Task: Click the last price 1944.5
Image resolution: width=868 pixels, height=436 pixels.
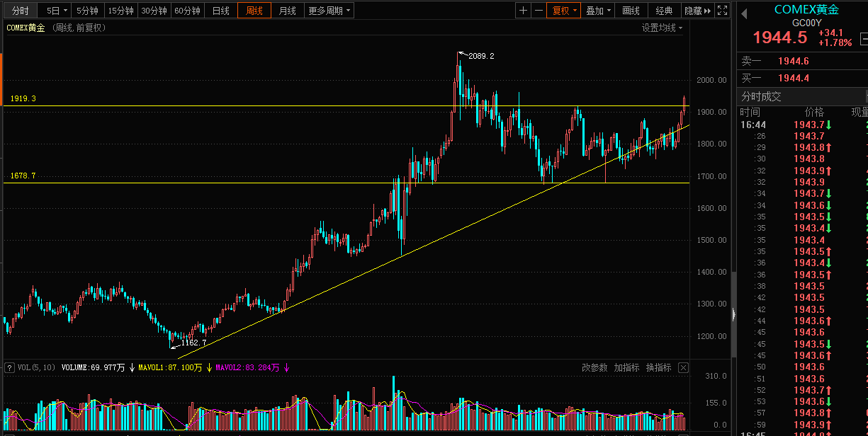Action: (x=779, y=38)
